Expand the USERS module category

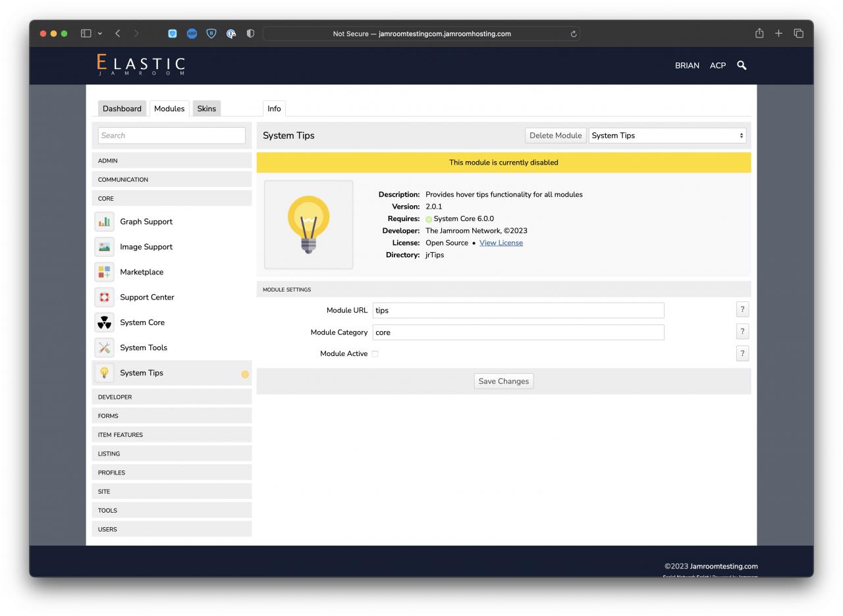pyautogui.click(x=171, y=529)
